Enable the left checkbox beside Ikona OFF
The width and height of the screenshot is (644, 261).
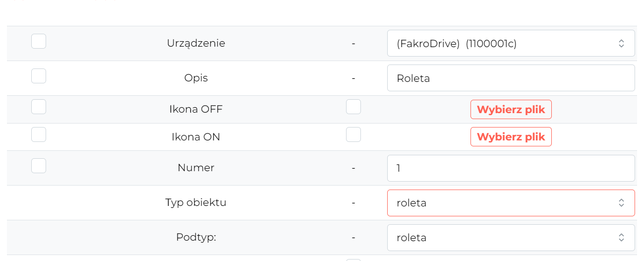coord(39,107)
